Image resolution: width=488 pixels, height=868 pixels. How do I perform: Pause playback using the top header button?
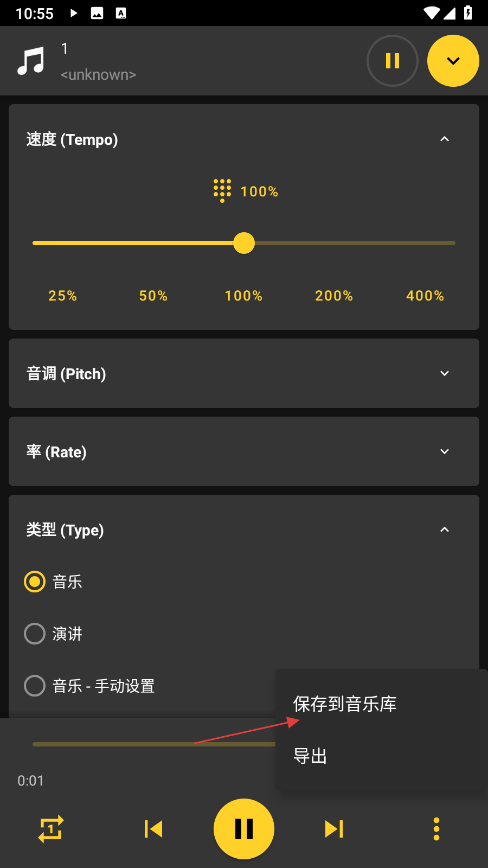(x=392, y=61)
